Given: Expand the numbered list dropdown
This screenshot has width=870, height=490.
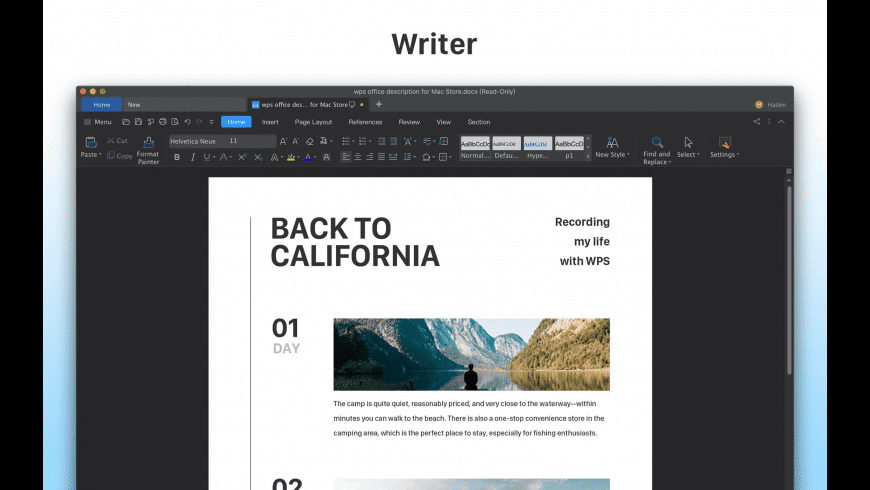Looking at the screenshot, I should tap(370, 142).
